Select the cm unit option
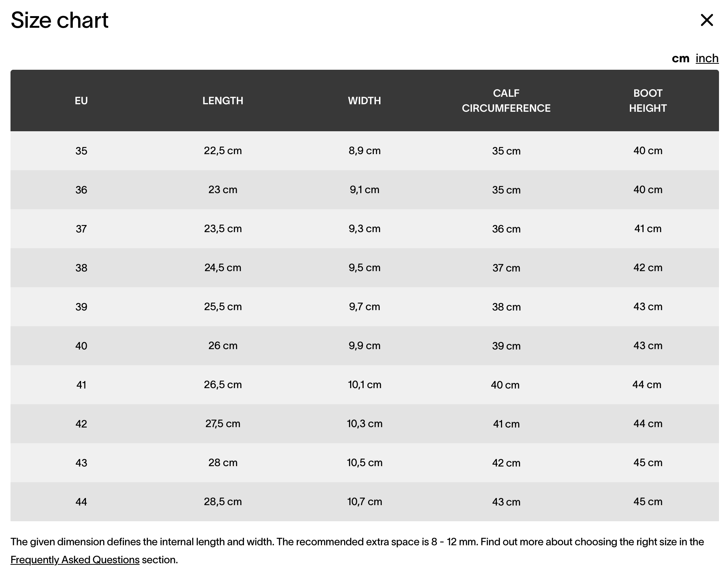Image resolution: width=728 pixels, height=570 pixels. tap(680, 58)
